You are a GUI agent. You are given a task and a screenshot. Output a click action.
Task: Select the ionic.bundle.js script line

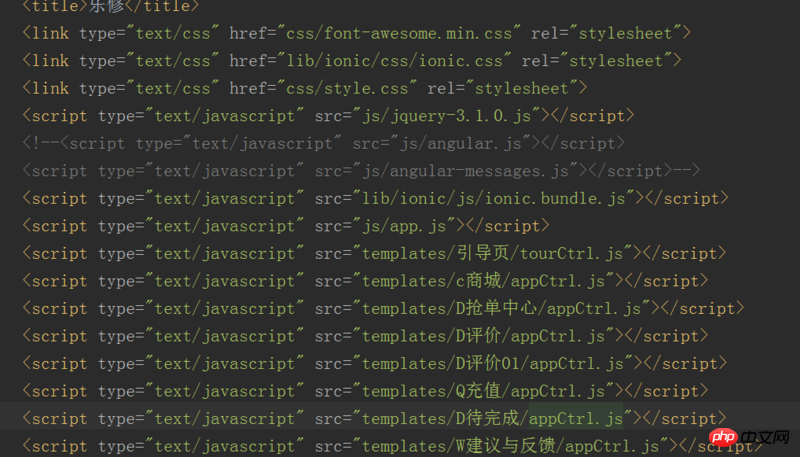point(375,199)
